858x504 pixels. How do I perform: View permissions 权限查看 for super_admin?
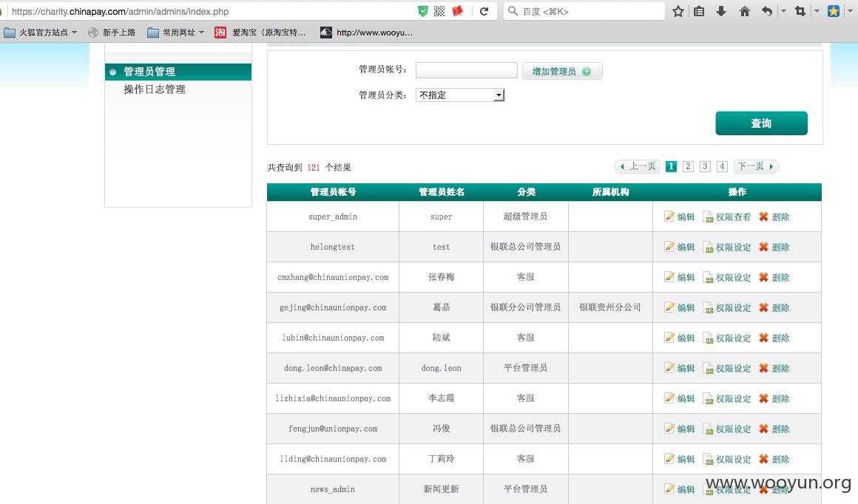(x=726, y=217)
